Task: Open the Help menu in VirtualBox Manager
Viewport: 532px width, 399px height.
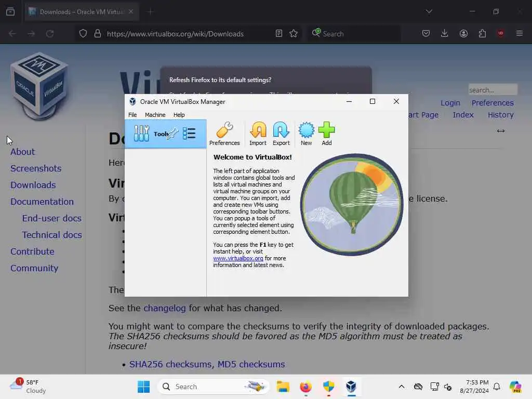Action: (x=179, y=115)
